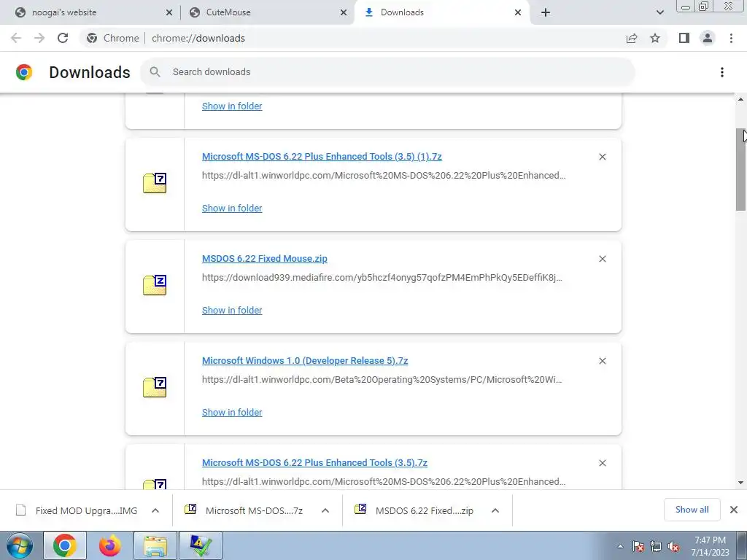
Task: Select the Downloads tab
Action: point(441,12)
